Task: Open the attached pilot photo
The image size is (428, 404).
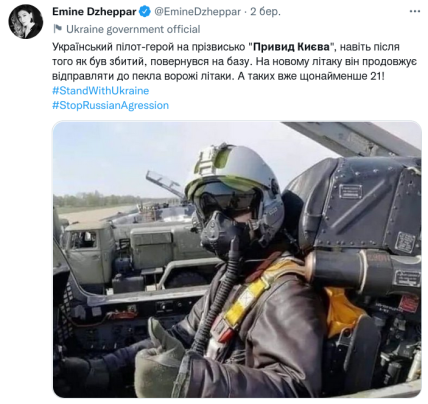Action: [237, 259]
